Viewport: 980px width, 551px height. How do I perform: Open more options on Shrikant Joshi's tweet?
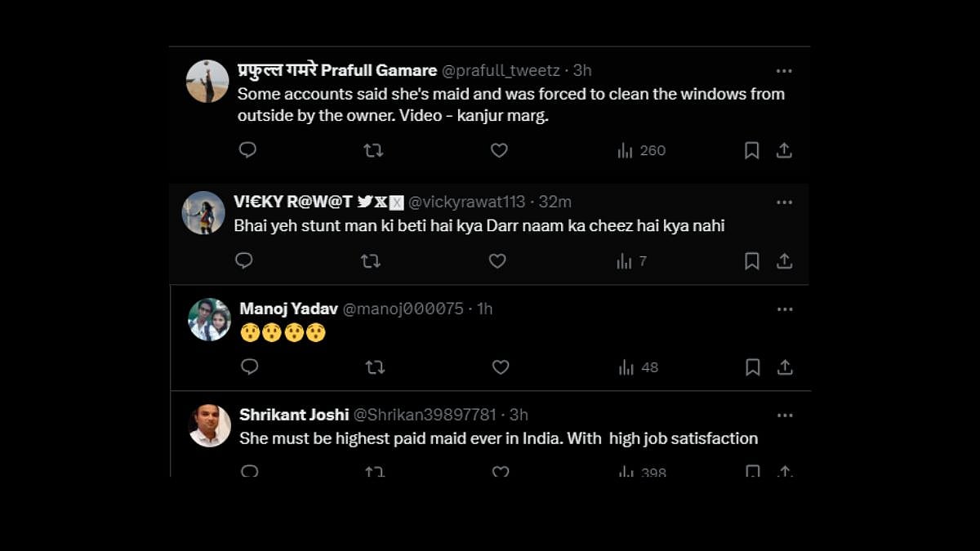coord(785,415)
